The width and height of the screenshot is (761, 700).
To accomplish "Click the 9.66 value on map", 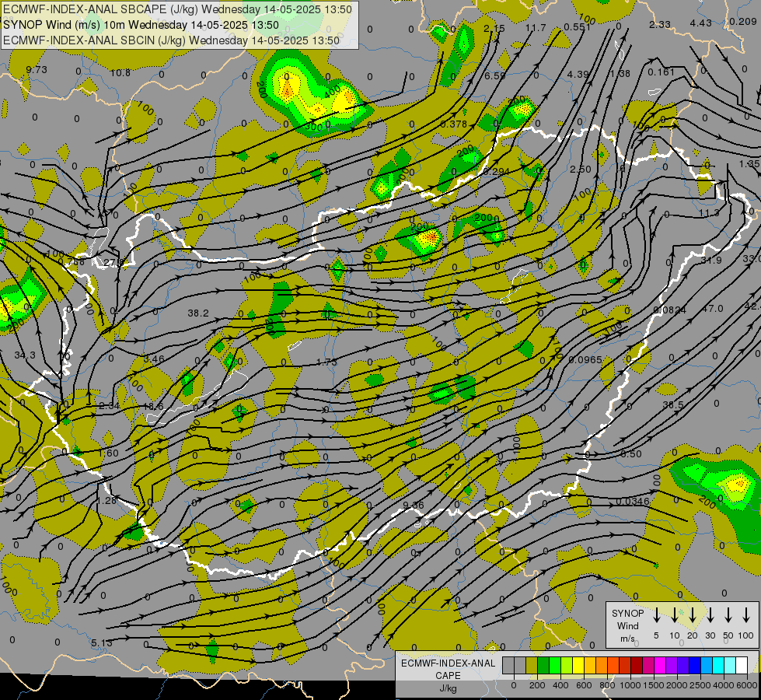I will point(414,506).
